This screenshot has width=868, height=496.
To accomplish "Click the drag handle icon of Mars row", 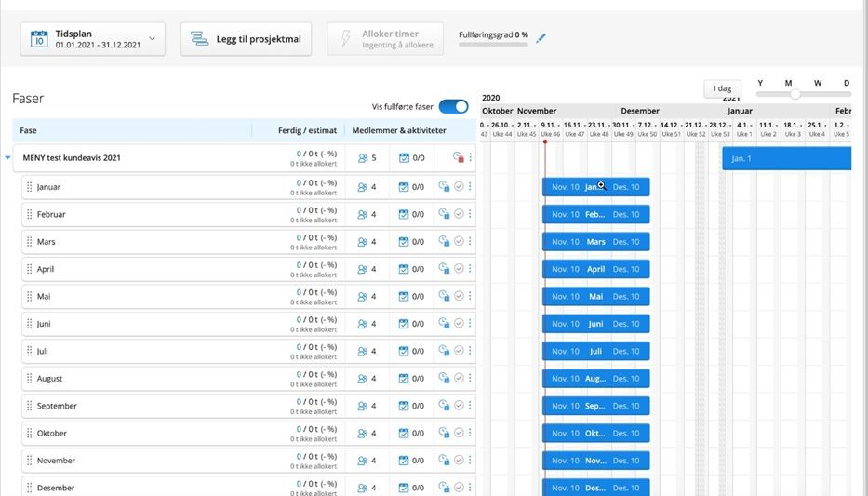I will click(30, 241).
